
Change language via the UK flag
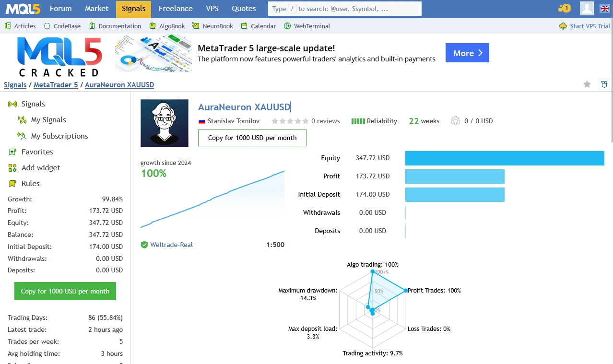click(x=604, y=8)
